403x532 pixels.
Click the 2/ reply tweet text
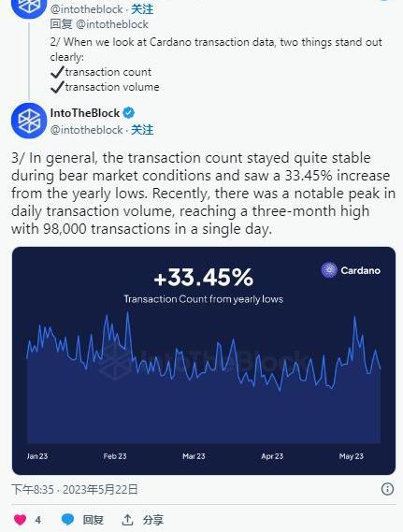tap(216, 65)
